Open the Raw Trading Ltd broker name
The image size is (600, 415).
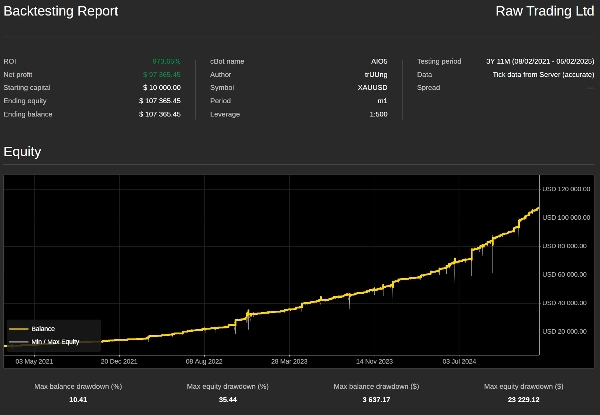pos(545,12)
